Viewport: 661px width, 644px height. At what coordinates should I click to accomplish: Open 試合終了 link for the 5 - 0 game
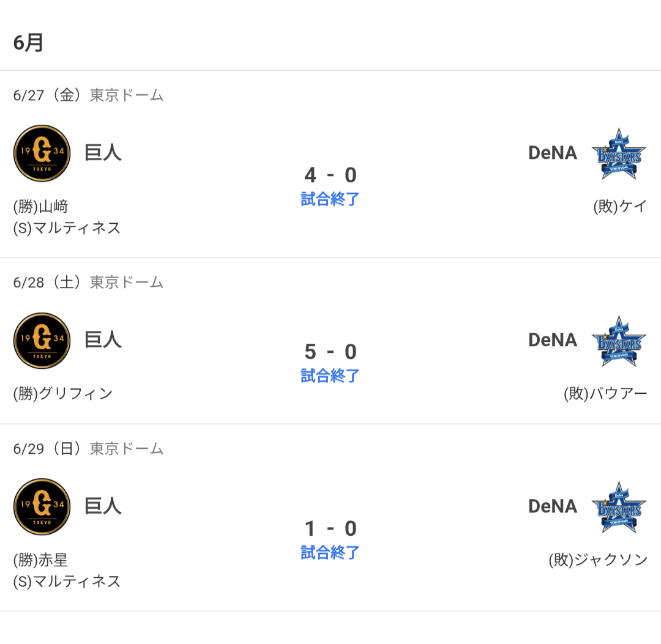[x=330, y=376]
